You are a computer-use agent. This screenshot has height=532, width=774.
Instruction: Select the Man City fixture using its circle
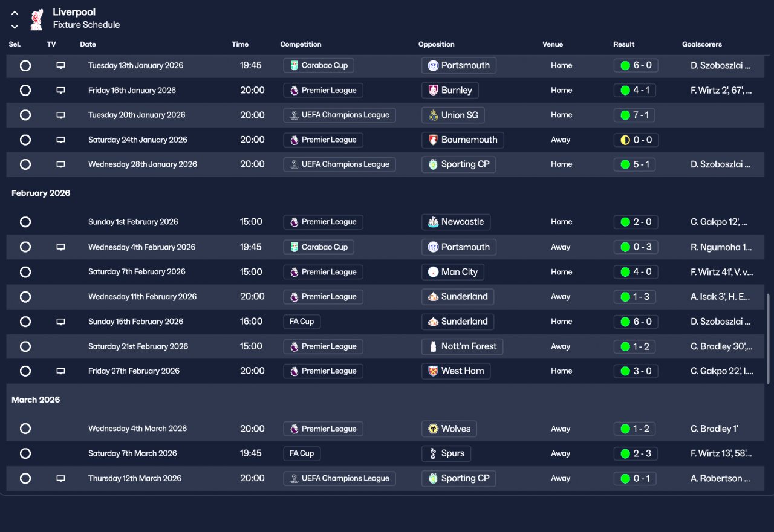pos(25,272)
